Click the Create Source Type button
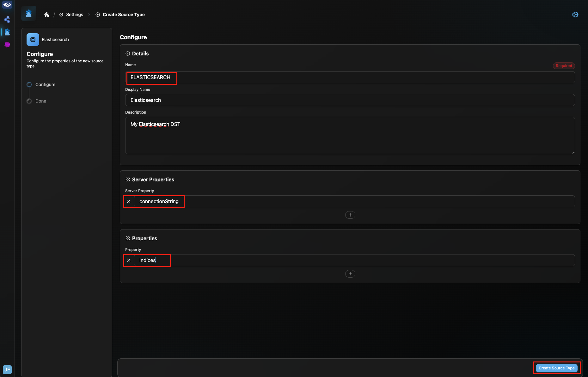This screenshot has width=588, height=377. click(x=556, y=368)
